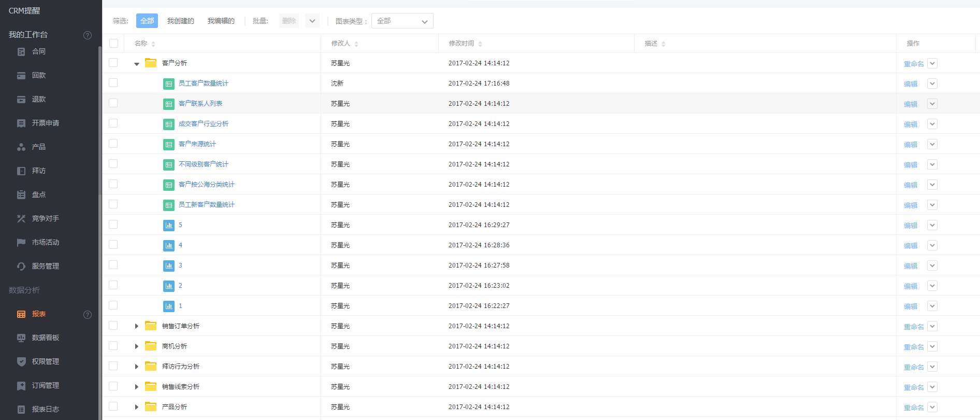
Task: Select the checkbox for 销售订单分析 folder
Action: coord(113,326)
